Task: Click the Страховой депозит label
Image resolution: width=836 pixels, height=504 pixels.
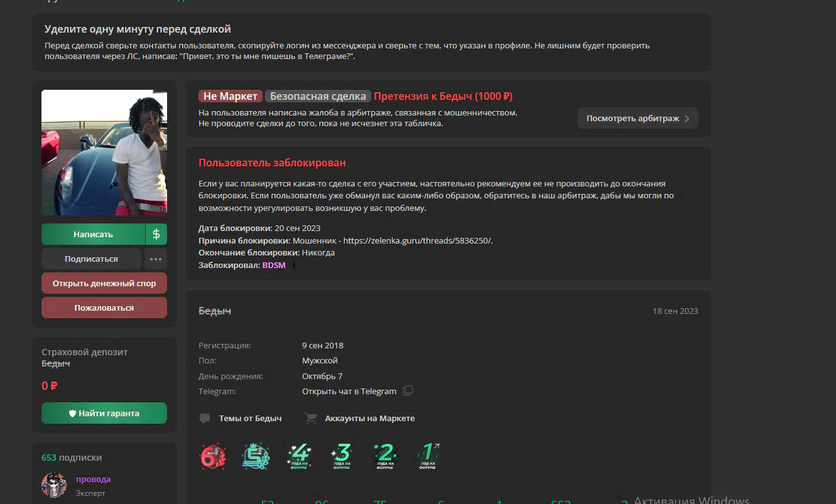Action: (85, 352)
